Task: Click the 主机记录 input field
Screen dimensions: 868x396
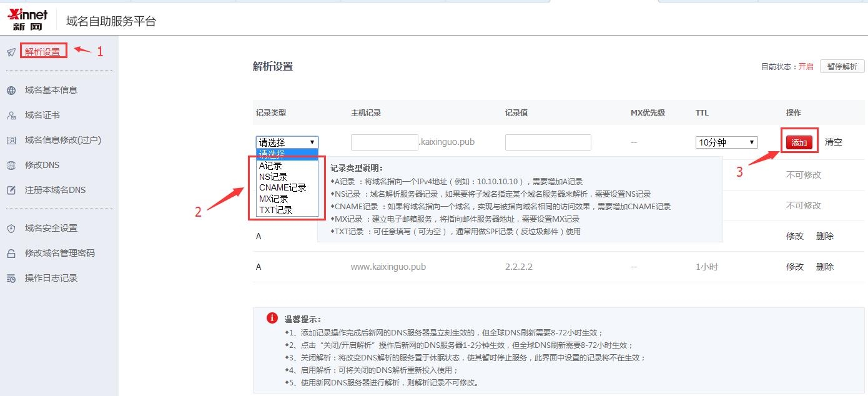Action: 384,142
